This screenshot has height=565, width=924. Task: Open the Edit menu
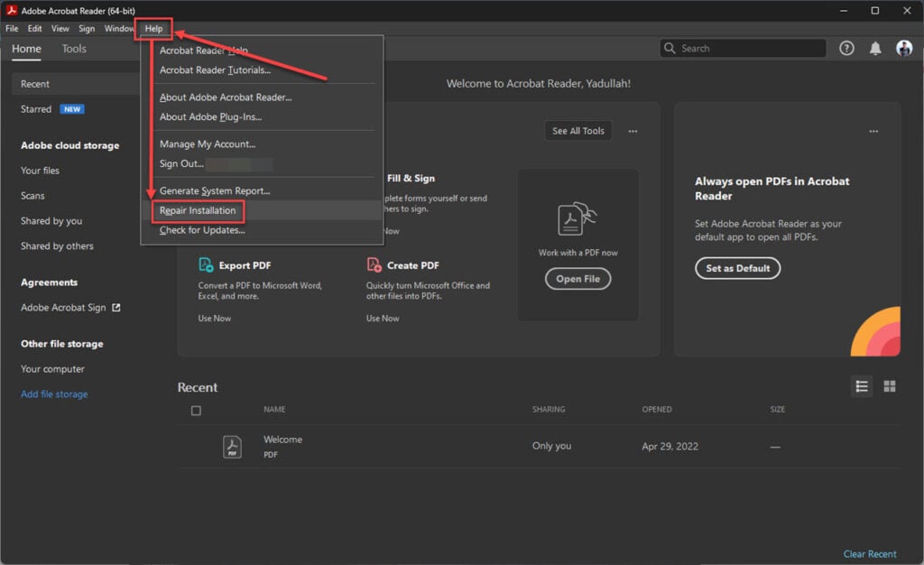[x=35, y=28]
